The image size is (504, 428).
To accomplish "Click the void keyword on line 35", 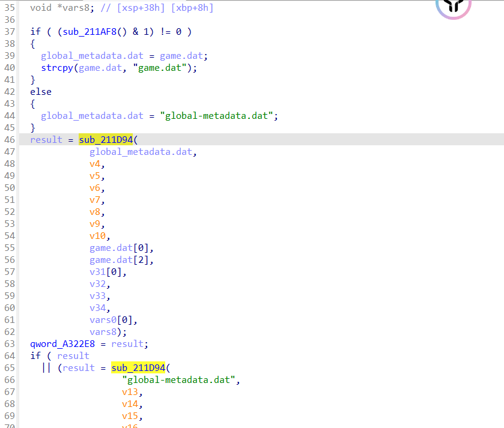I will pyautogui.click(x=41, y=8).
